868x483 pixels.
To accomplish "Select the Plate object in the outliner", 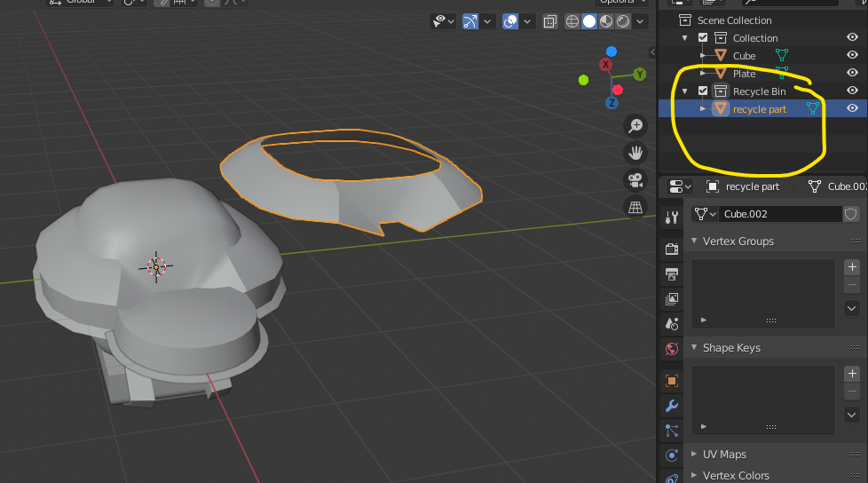I will (744, 74).
